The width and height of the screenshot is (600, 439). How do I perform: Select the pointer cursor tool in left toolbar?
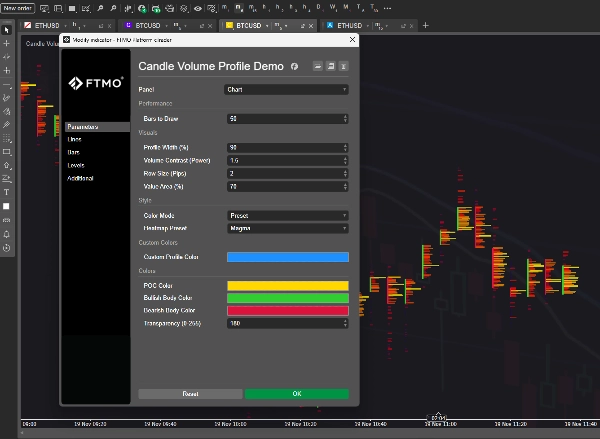pyautogui.click(x=7, y=30)
